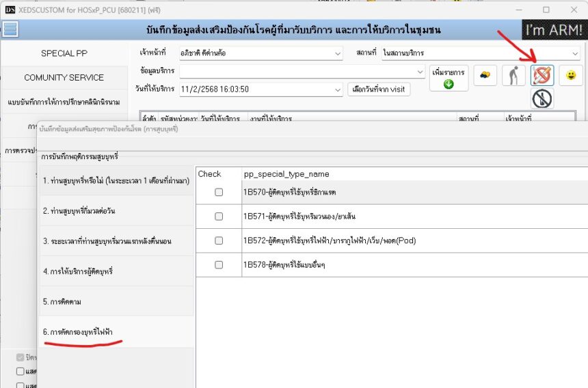Click the binoculars search icon
This screenshot has height=388, width=588.
point(485,76)
